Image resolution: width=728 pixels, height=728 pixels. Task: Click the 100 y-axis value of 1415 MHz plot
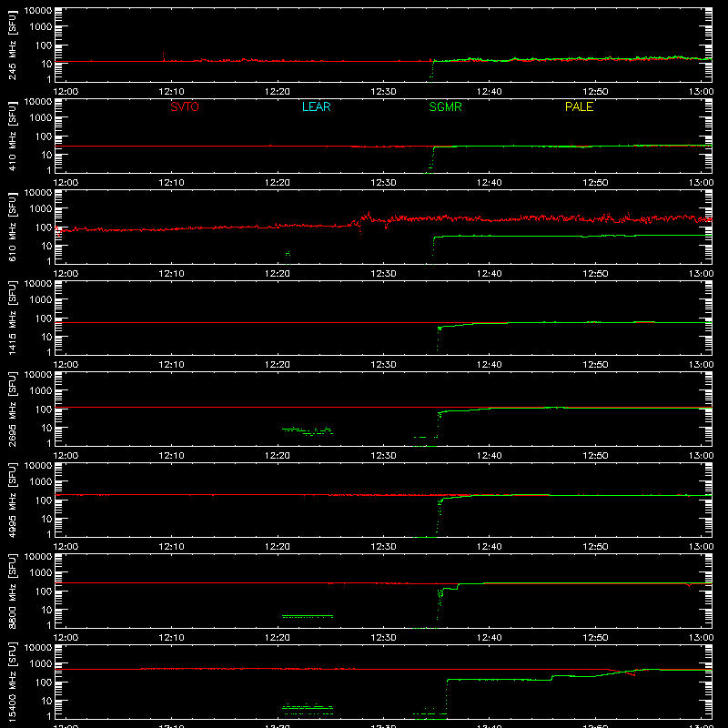click(x=44, y=318)
